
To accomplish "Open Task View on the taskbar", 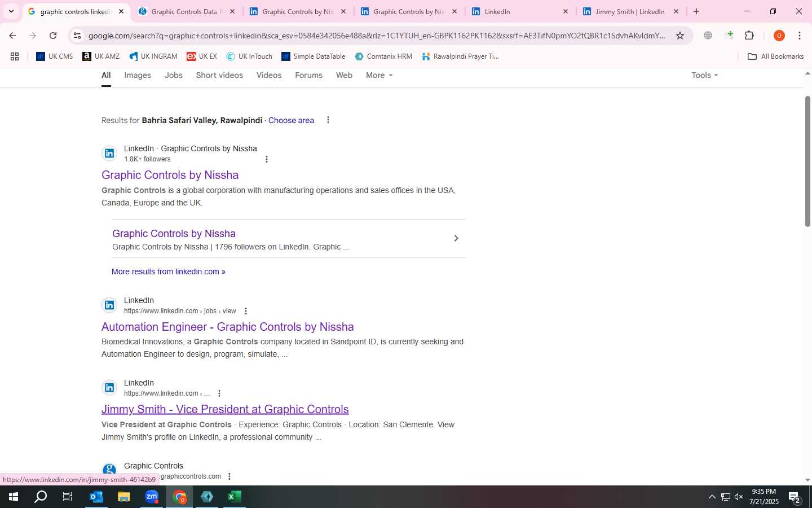I will [68, 497].
